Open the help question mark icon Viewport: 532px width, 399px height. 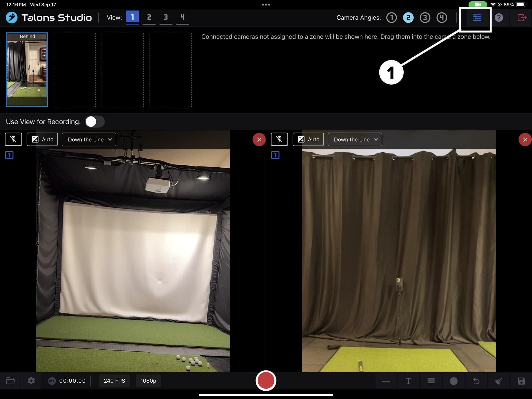tap(499, 18)
